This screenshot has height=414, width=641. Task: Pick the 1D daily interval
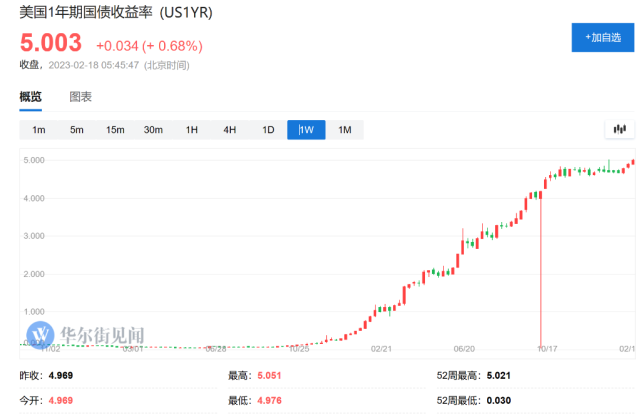click(x=268, y=130)
